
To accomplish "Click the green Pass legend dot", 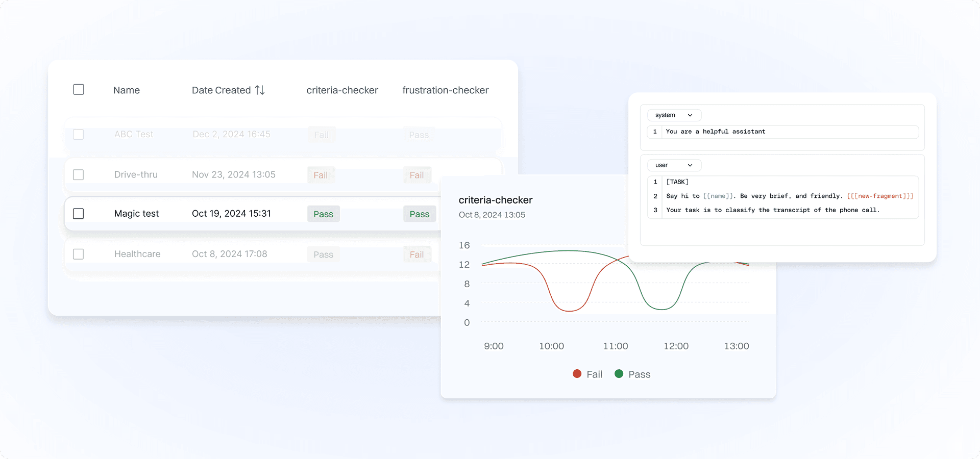I will (619, 374).
